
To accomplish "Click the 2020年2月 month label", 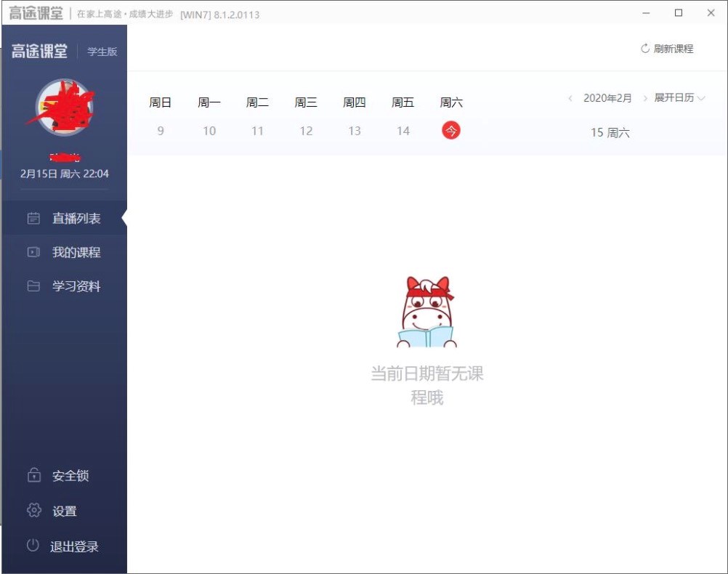I will 607,98.
